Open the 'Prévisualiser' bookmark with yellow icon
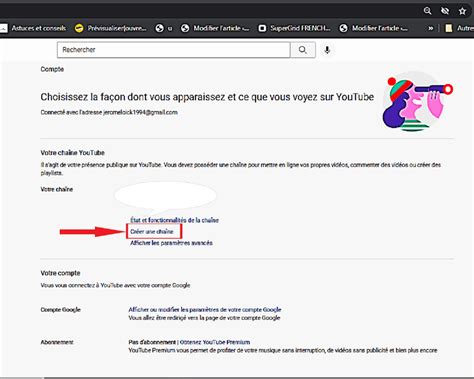This screenshot has height=379, width=474. [110, 28]
